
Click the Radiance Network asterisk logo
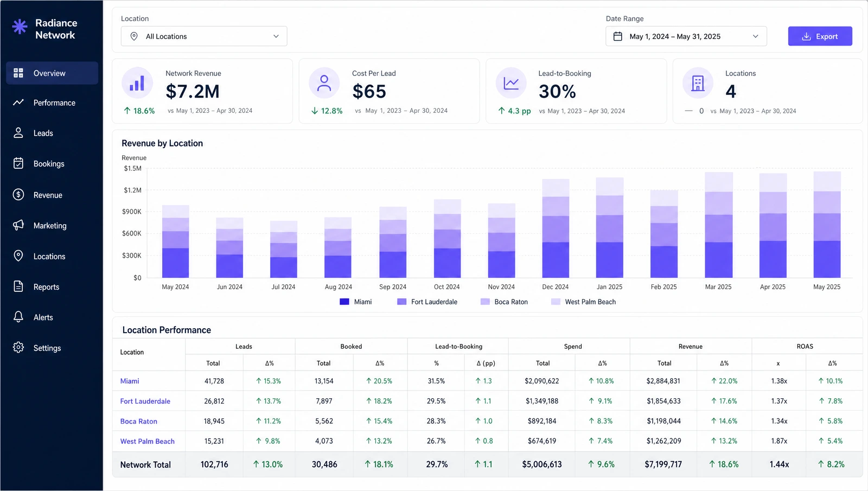20,27
